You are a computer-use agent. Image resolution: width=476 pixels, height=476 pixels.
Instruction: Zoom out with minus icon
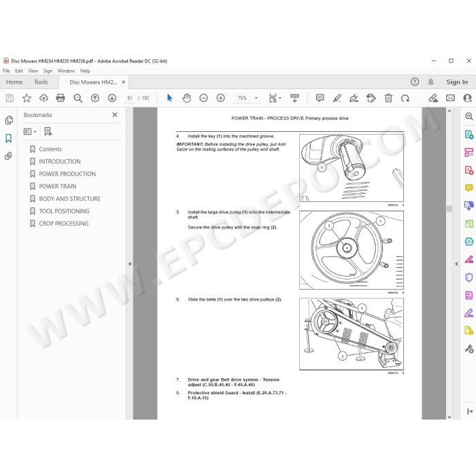coord(203,98)
